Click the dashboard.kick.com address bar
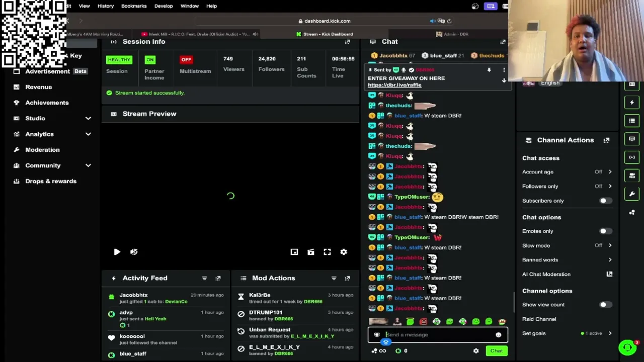Viewport: 644px width, 362px height. pyautogui.click(x=325, y=21)
